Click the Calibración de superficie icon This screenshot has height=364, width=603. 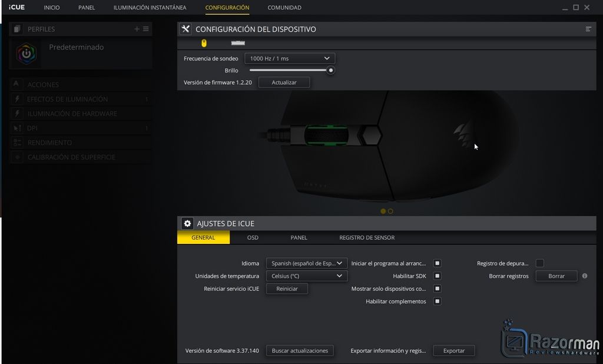(16, 157)
